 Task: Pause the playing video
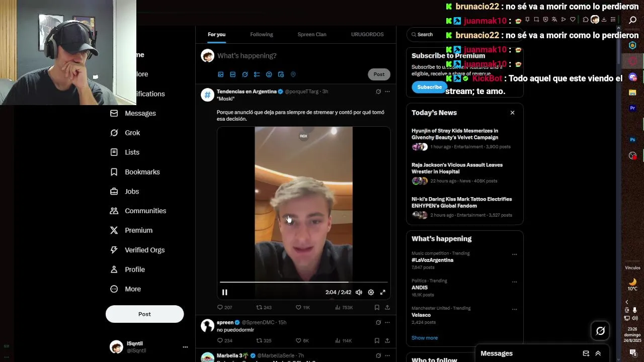225,292
